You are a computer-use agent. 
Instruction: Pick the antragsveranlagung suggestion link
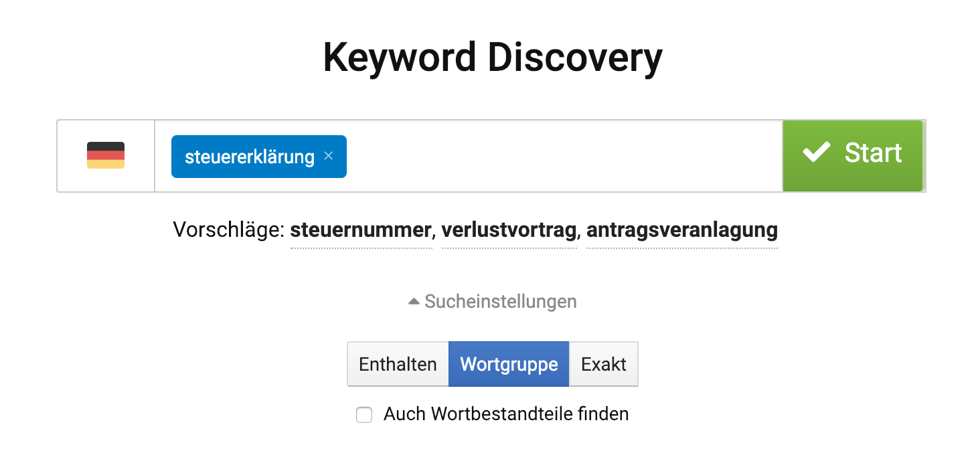(681, 230)
